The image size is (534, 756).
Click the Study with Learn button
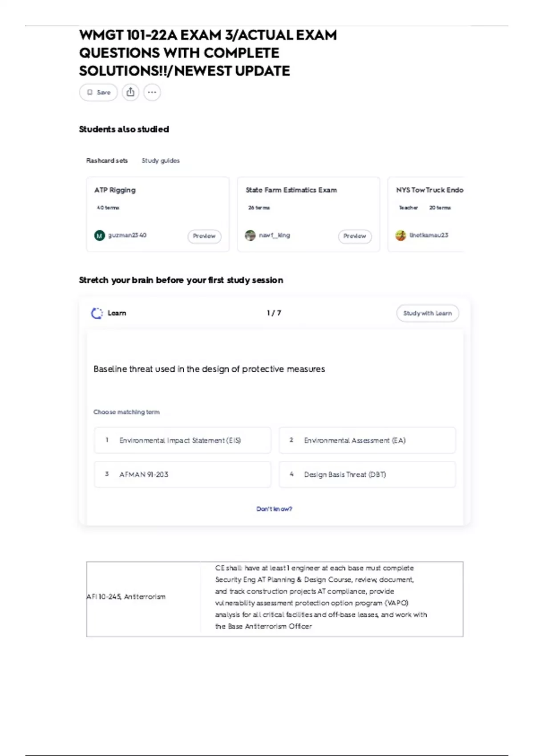(x=427, y=314)
